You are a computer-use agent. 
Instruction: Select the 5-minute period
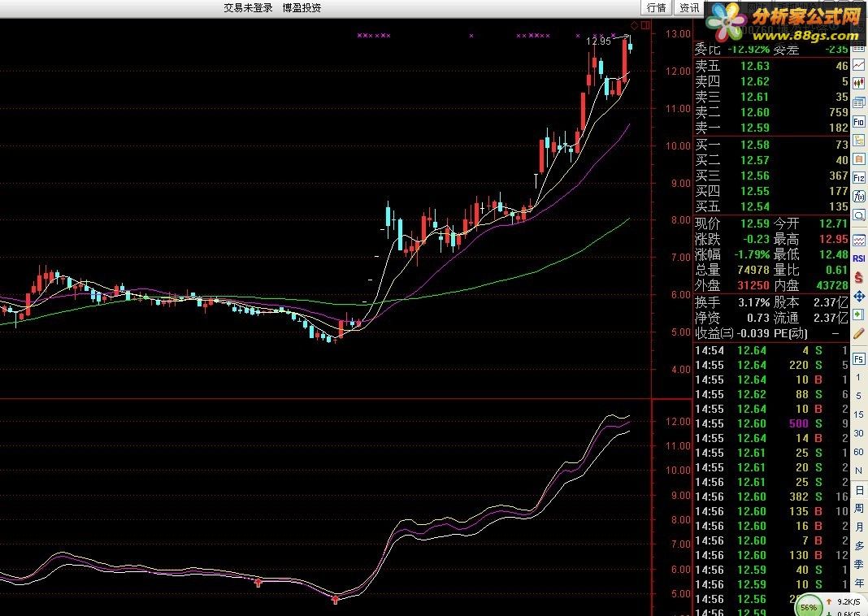point(858,396)
